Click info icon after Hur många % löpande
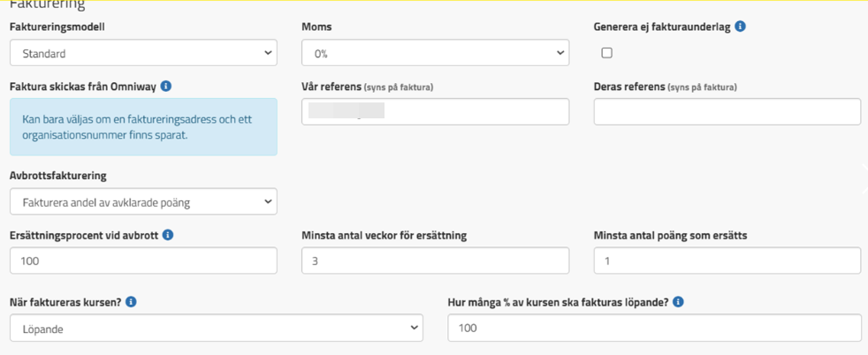 [x=678, y=302]
